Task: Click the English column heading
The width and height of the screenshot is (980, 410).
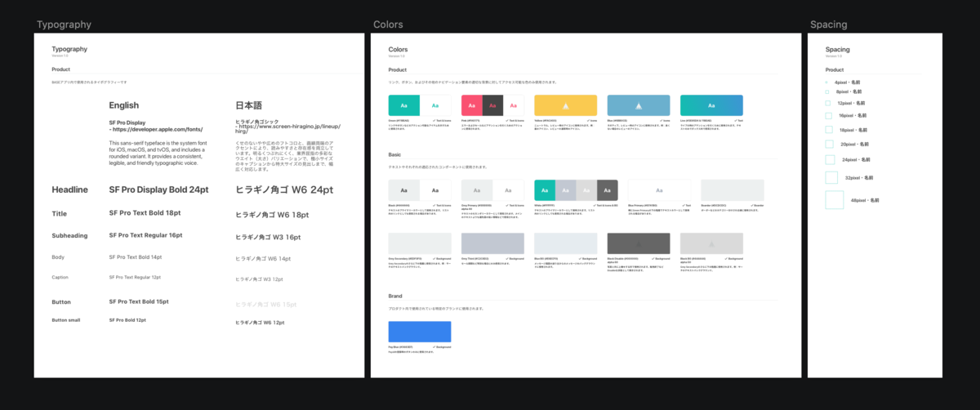Action: 124,105
